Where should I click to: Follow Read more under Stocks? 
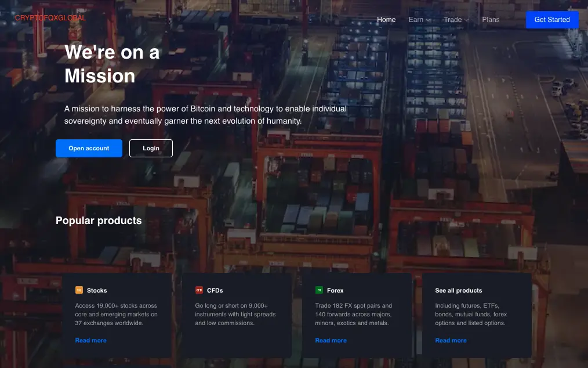[x=90, y=340]
